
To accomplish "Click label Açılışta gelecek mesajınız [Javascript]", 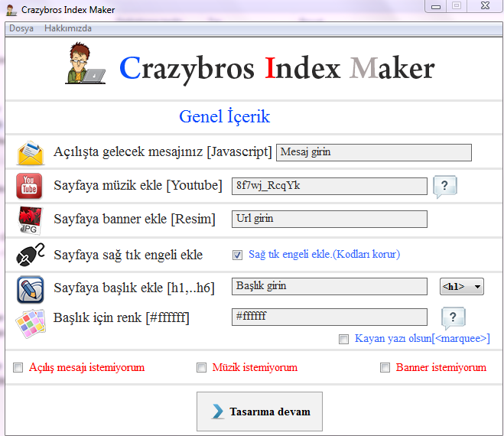I will click(x=163, y=151).
